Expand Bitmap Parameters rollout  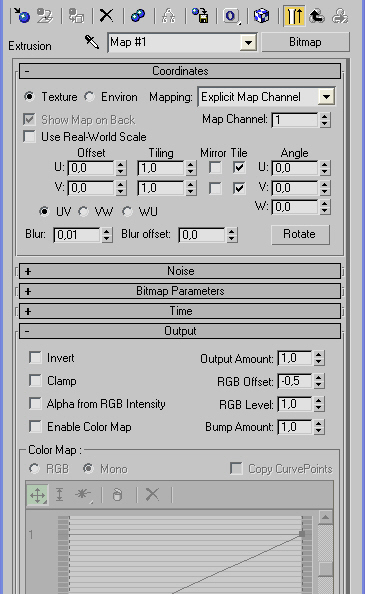pyautogui.click(x=180, y=291)
